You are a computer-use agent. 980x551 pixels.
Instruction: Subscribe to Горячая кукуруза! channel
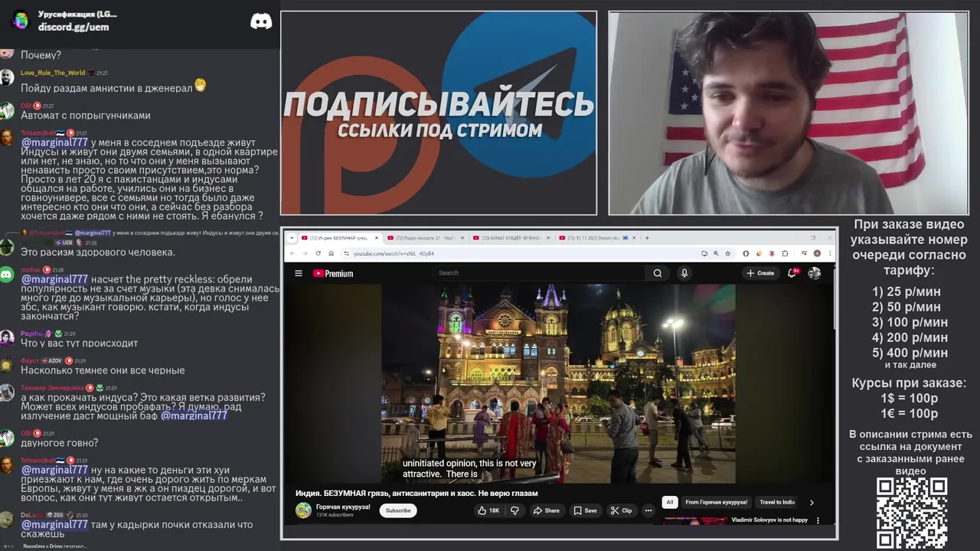(x=398, y=510)
